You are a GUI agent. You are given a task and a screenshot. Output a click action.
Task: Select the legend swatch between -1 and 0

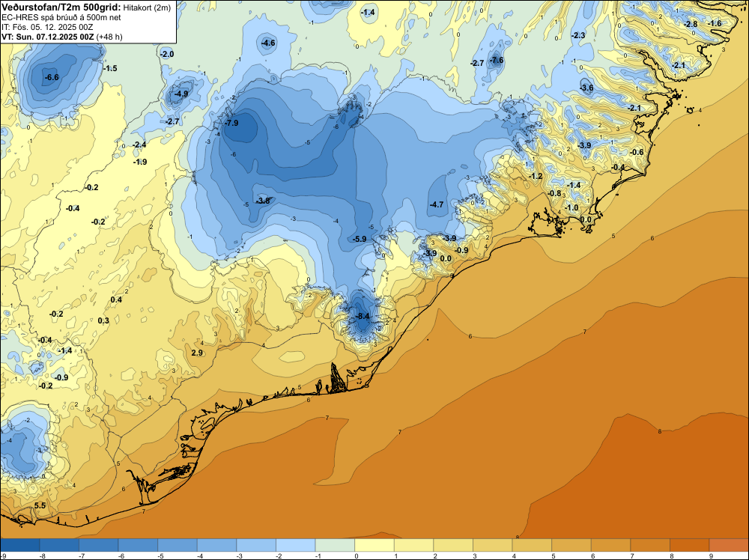pos(335,545)
